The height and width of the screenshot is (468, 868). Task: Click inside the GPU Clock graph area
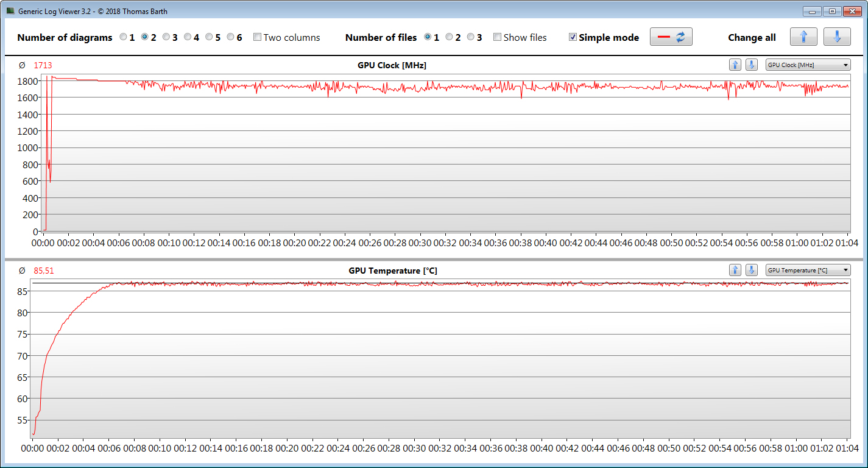click(446, 154)
